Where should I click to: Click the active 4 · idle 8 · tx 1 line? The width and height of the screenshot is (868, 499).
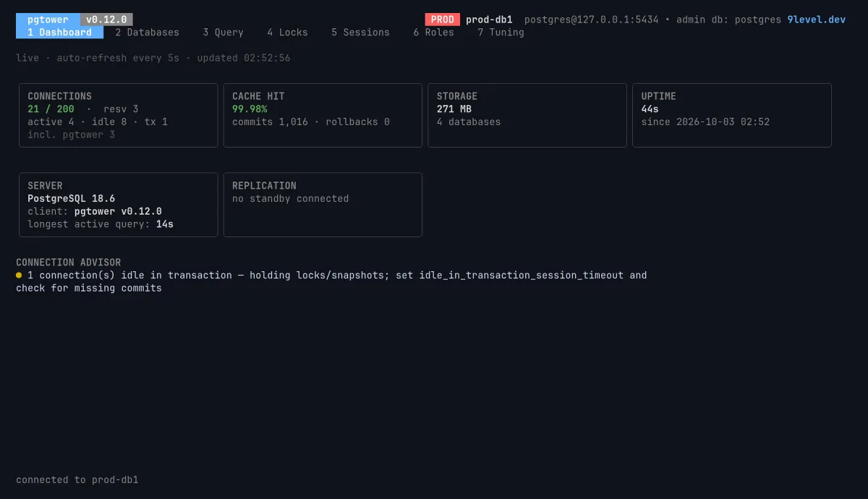(98, 122)
